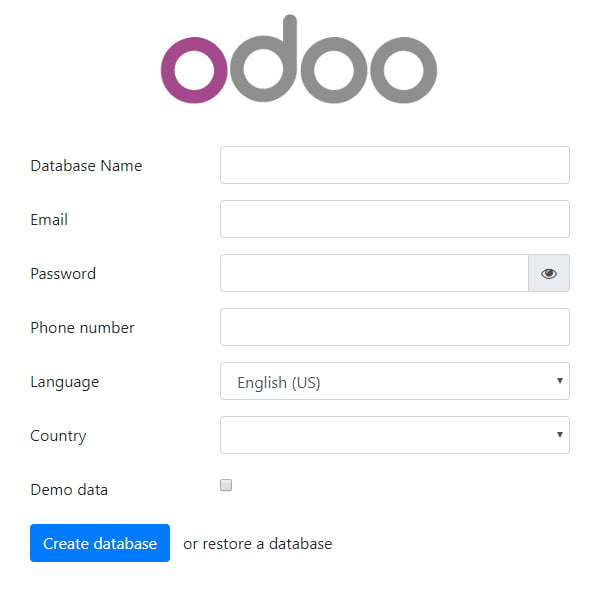Click the 'Demo data' label text
Screen dimensions: 603x594
click(69, 490)
